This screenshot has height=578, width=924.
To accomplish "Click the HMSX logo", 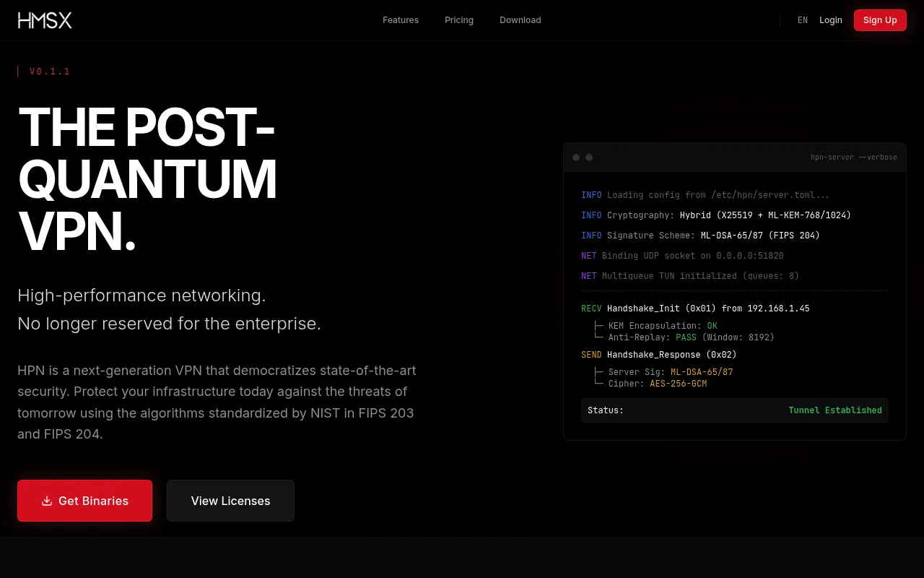I will click(45, 20).
